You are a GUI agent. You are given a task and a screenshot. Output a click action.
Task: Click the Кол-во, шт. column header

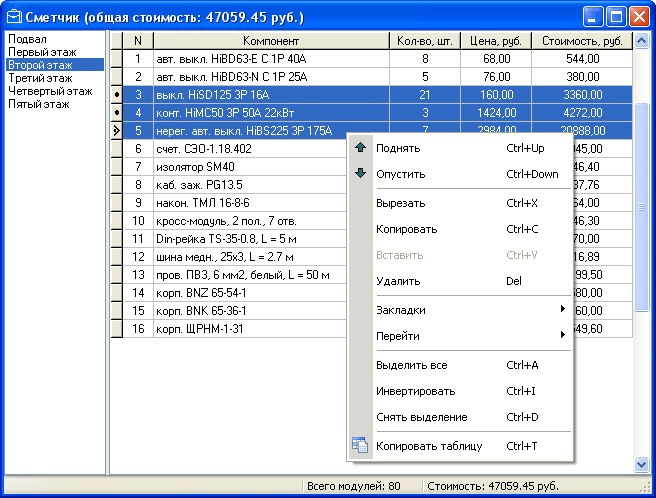[425, 41]
